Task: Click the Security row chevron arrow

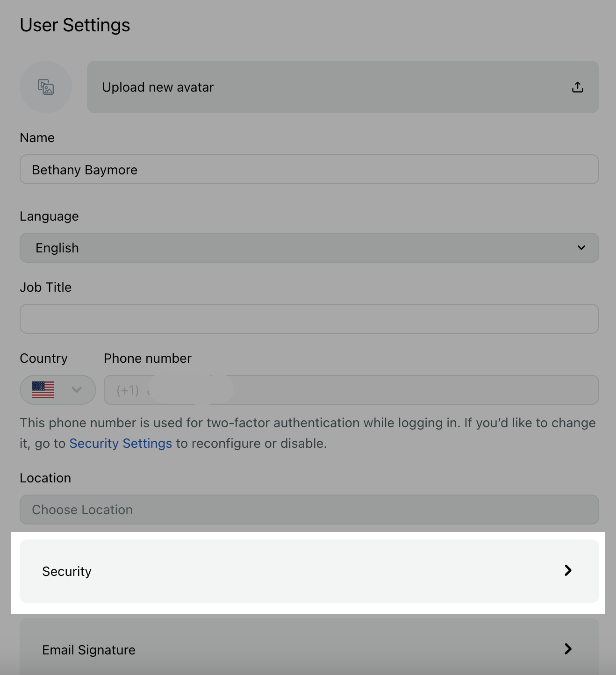Action: click(568, 570)
